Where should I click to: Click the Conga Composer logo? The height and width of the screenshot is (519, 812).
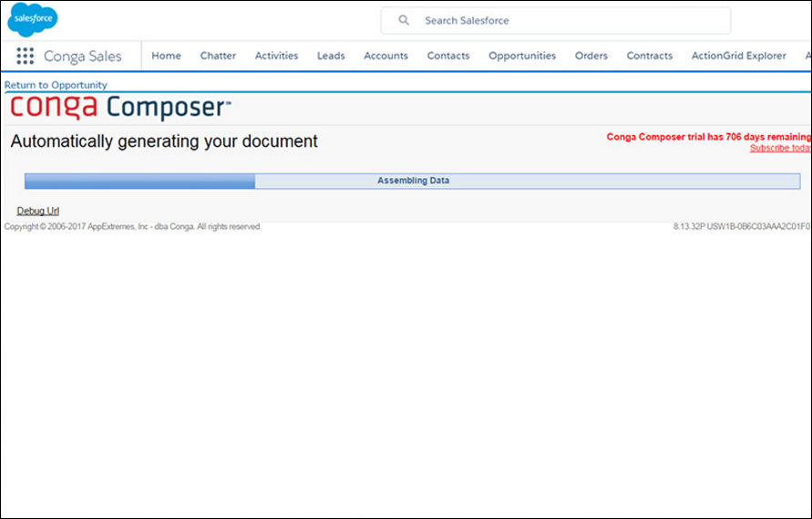click(120, 108)
